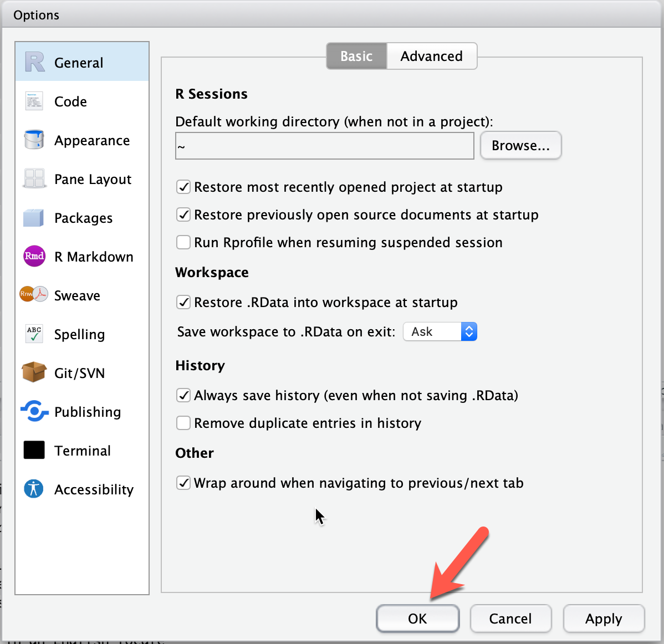Click the Appearance paint bucket icon
Image resolution: width=664 pixels, height=644 pixels.
(x=34, y=140)
